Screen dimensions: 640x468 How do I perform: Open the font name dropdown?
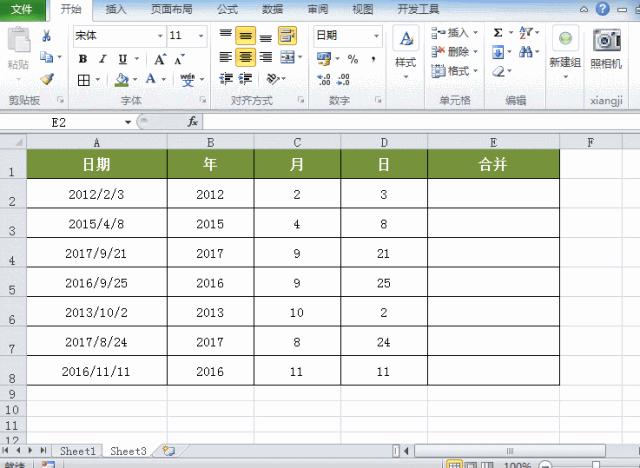pyautogui.click(x=160, y=36)
